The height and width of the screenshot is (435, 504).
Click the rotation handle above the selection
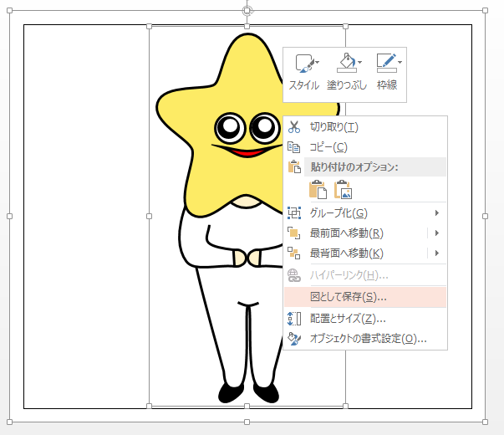pyautogui.click(x=247, y=10)
